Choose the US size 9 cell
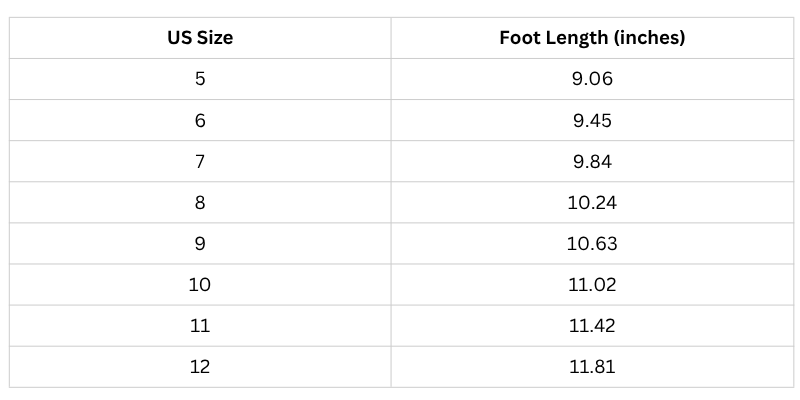This screenshot has height=400, width=800. click(200, 243)
